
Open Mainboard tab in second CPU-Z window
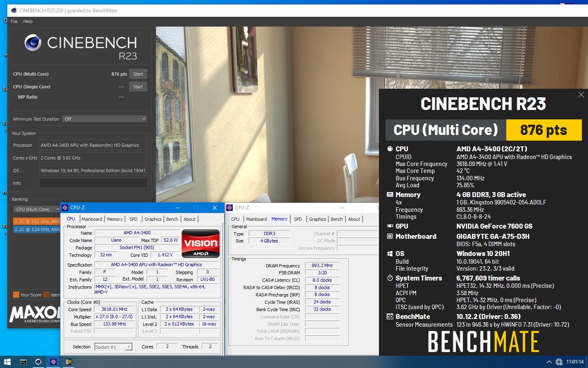[x=256, y=219]
